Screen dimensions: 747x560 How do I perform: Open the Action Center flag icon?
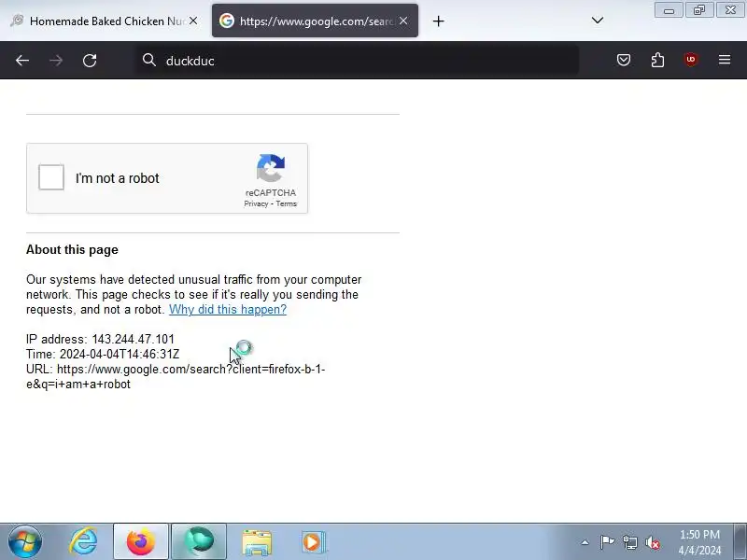tap(607, 542)
